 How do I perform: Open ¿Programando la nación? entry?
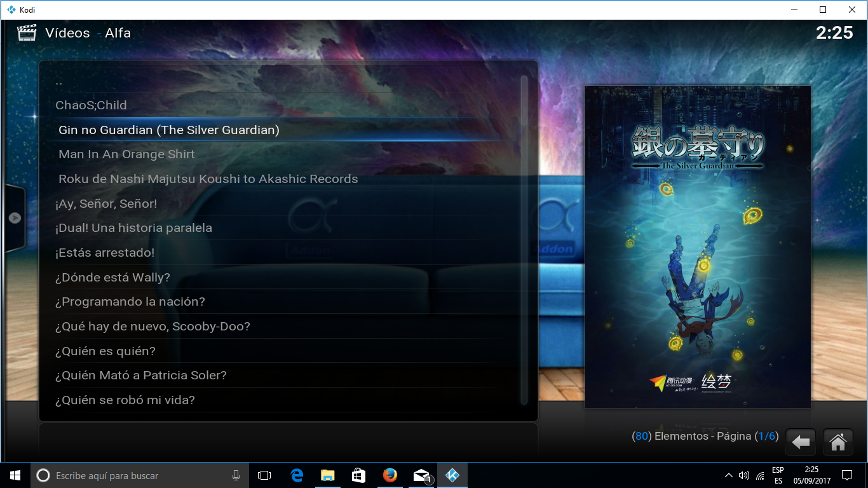tap(280, 302)
